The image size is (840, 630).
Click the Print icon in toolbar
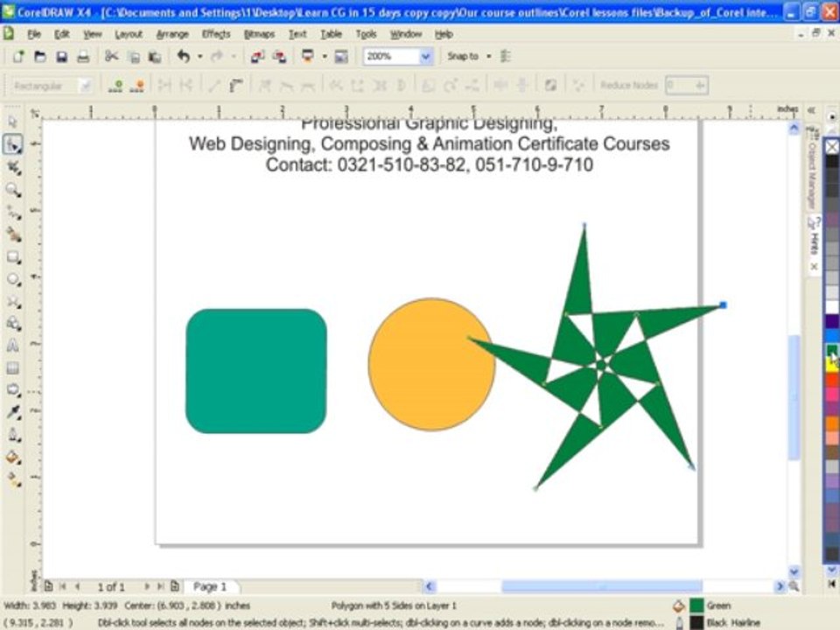point(83,56)
